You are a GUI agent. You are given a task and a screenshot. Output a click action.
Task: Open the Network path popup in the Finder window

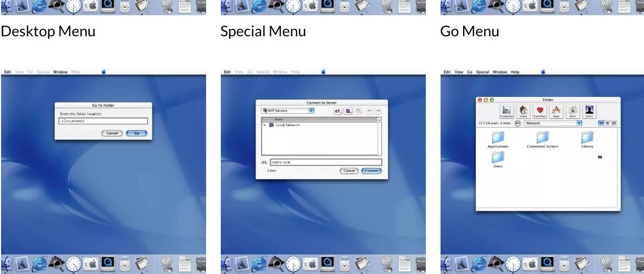click(553, 123)
